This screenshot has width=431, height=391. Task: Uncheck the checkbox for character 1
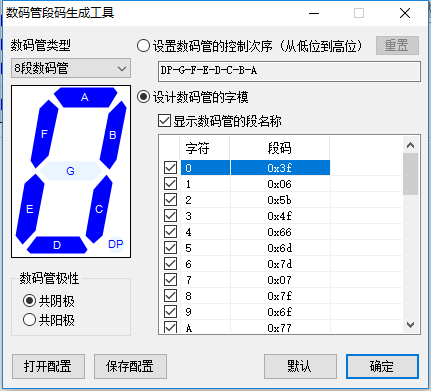click(x=170, y=184)
